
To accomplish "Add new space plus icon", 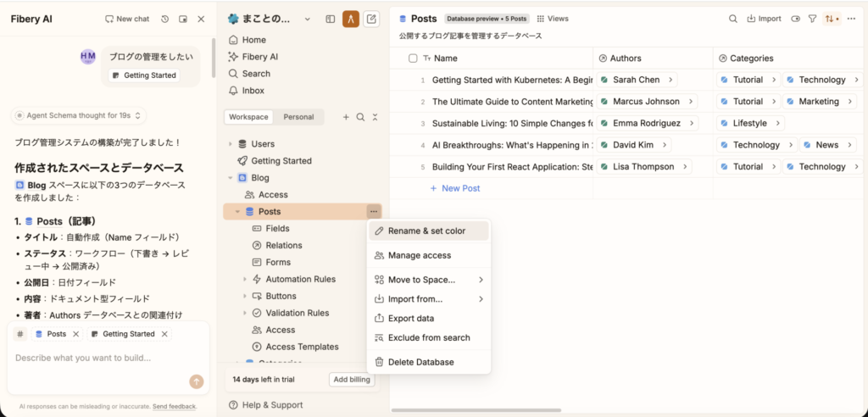I will (346, 117).
